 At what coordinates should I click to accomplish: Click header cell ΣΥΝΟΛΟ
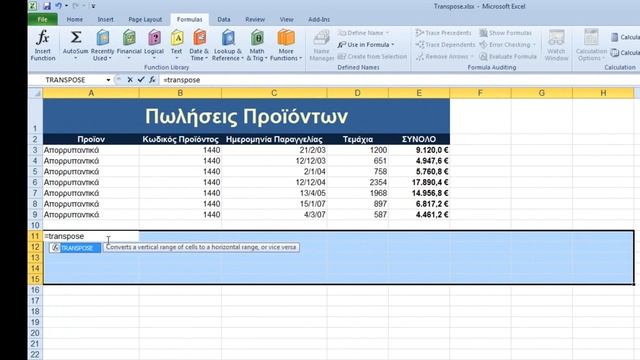click(419, 139)
